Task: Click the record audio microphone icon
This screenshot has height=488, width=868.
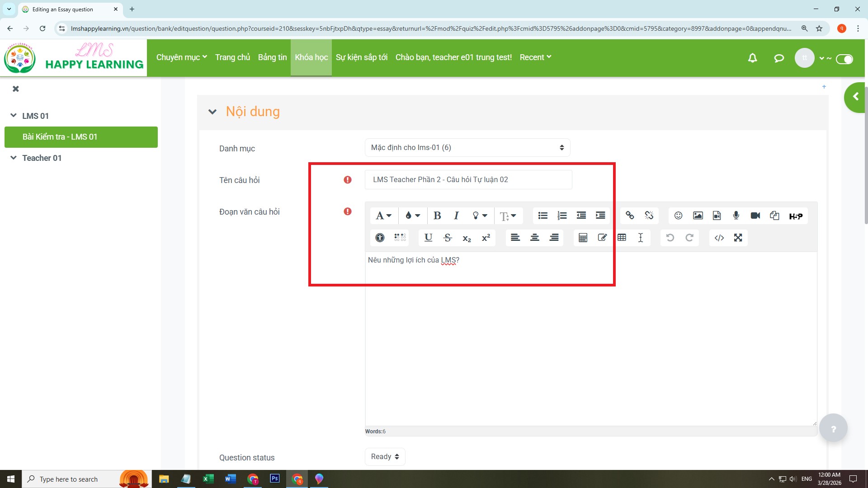Action: point(736,216)
